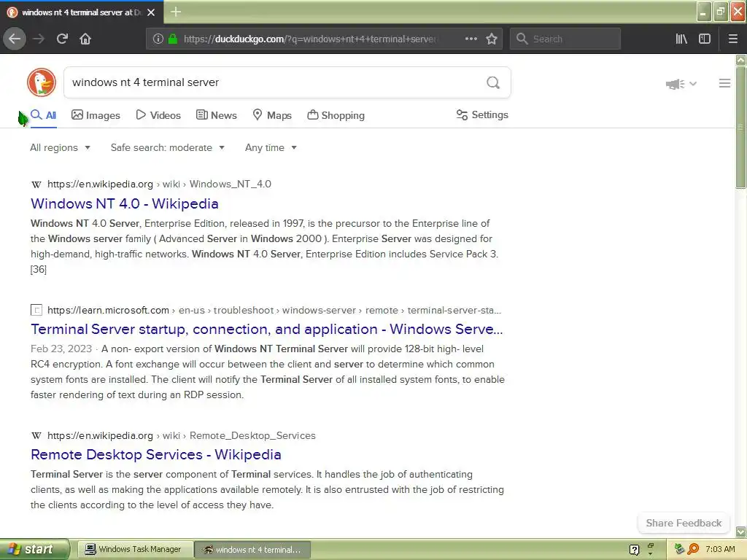This screenshot has width=747, height=560.
Task: Go to the browser home page
Action: [85, 39]
